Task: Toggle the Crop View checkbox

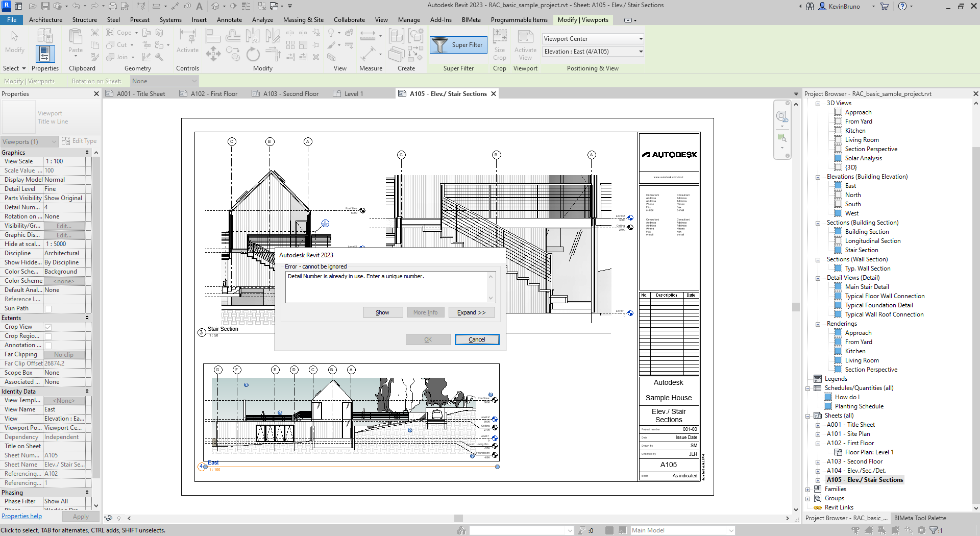Action: pyautogui.click(x=48, y=327)
